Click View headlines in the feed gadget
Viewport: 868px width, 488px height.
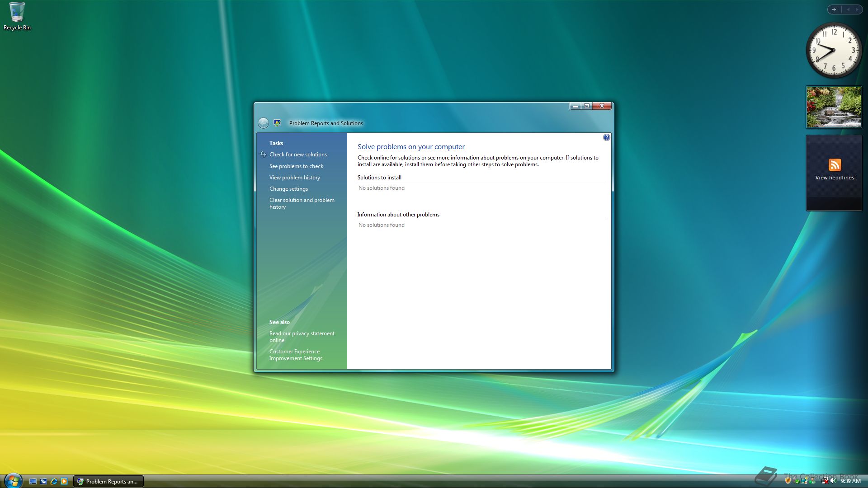(x=835, y=178)
